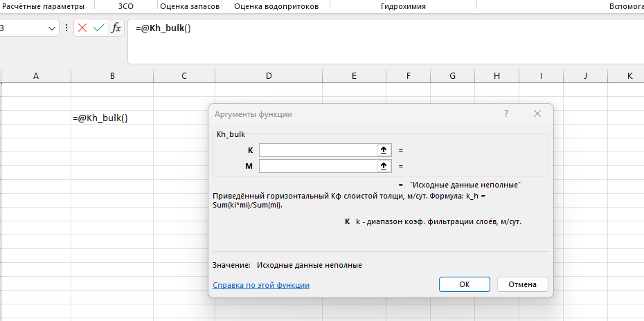Collapse dialog using K field range selector
Viewport: 644px width, 321px height.
pos(384,150)
